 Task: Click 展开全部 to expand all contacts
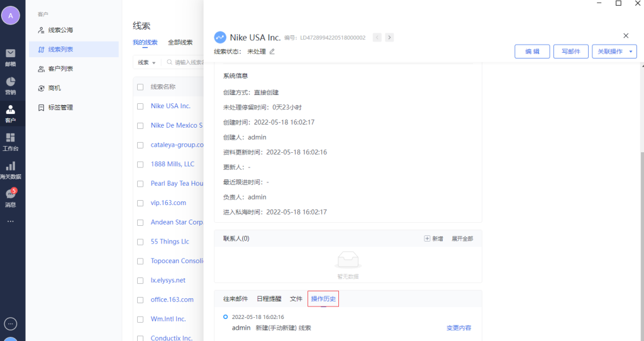tap(462, 239)
